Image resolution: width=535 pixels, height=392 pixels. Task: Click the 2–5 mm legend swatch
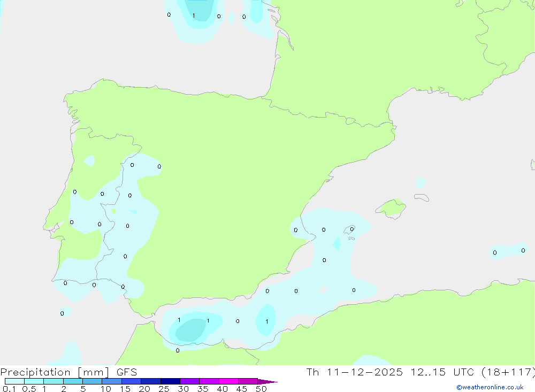click(x=73, y=381)
